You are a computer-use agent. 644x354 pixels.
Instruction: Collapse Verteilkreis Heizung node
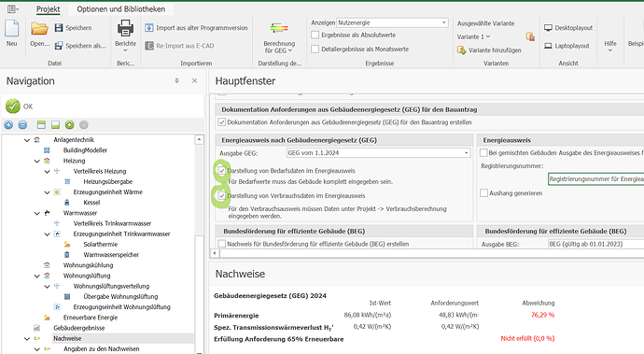47,171
